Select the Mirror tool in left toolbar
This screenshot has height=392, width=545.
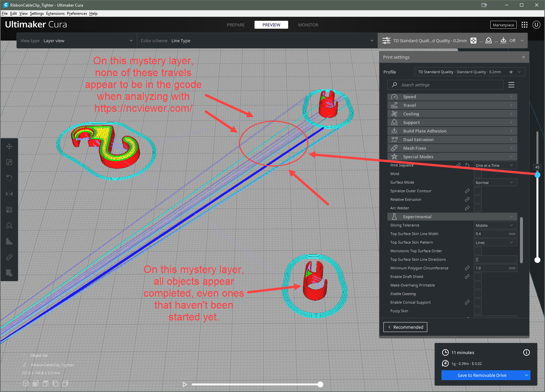[9, 194]
